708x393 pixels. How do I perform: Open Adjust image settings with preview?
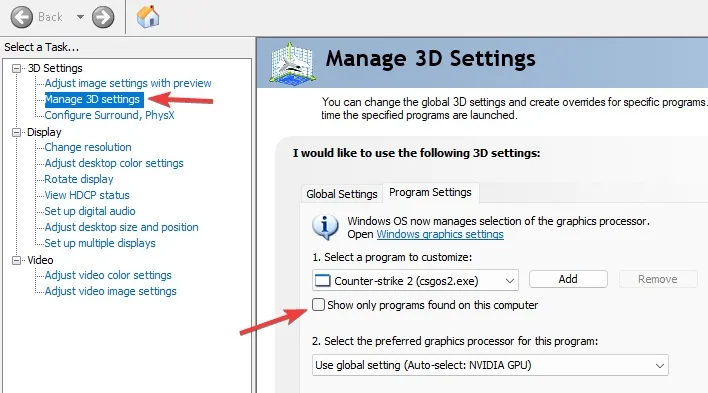(128, 83)
